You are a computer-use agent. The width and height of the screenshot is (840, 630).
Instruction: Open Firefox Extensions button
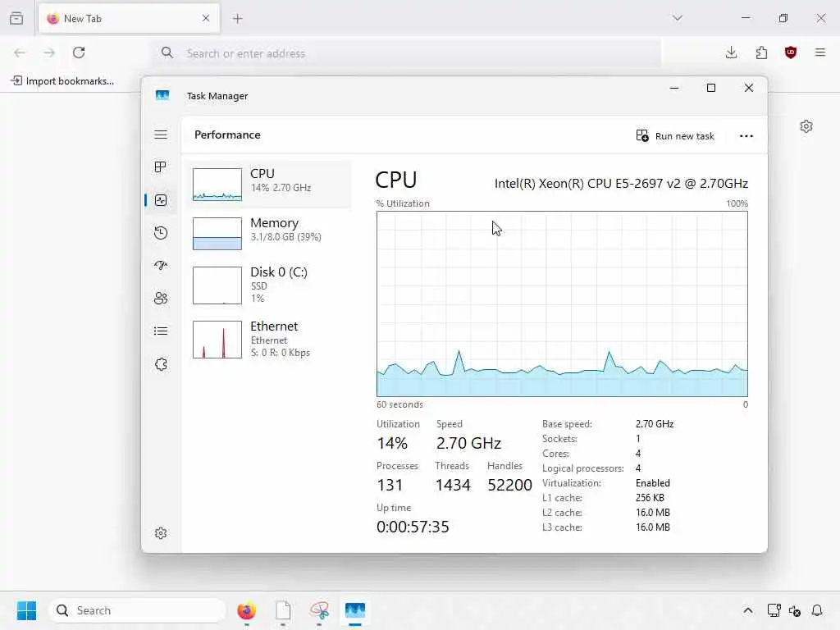[x=761, y=52]
